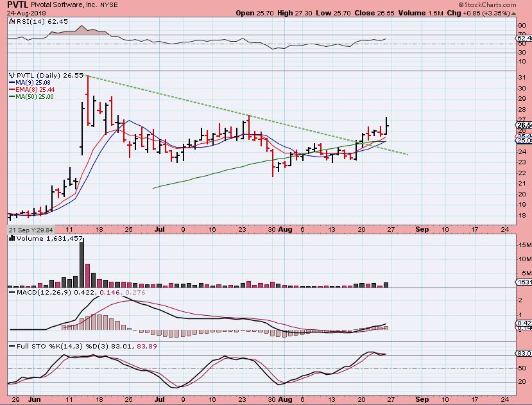The height and width of the screenshot is (405, 532).
Task: Select the stochastic %D value 83.89
Action: point(146,346)
